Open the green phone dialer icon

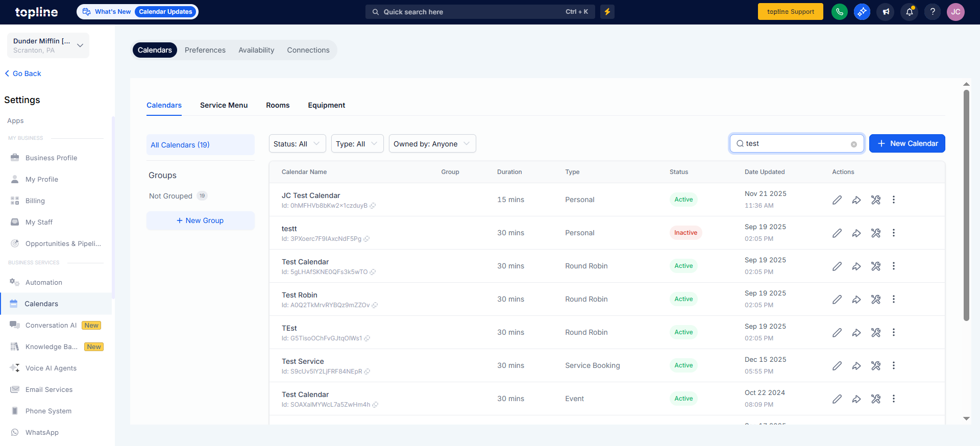(x=840, y=12)
